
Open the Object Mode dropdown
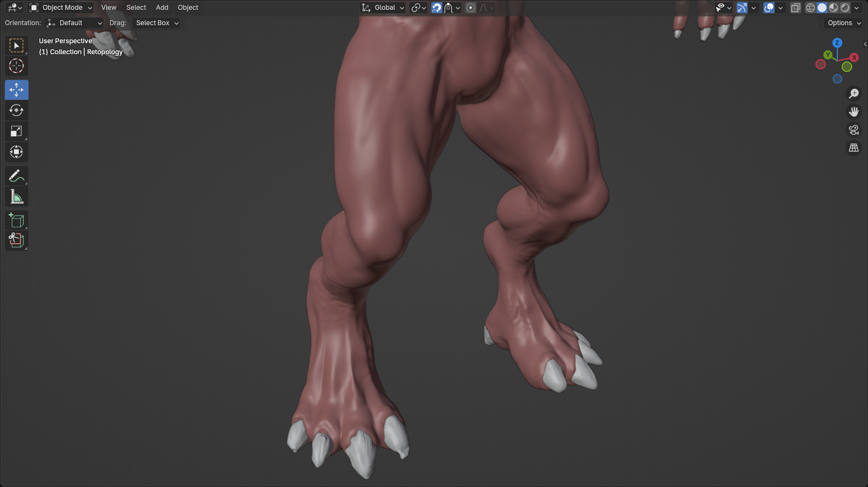(61, 8)
